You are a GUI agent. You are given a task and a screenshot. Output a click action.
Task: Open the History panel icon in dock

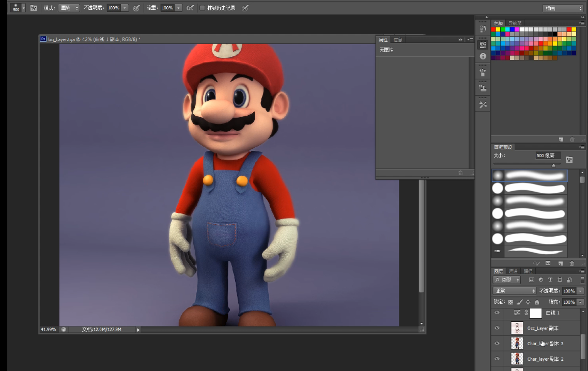pyautogui.click(x=483, y=29)
